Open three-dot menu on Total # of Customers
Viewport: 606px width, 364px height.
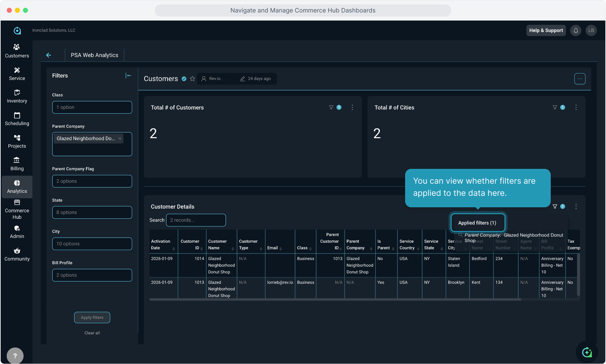(x=352, y=108)
